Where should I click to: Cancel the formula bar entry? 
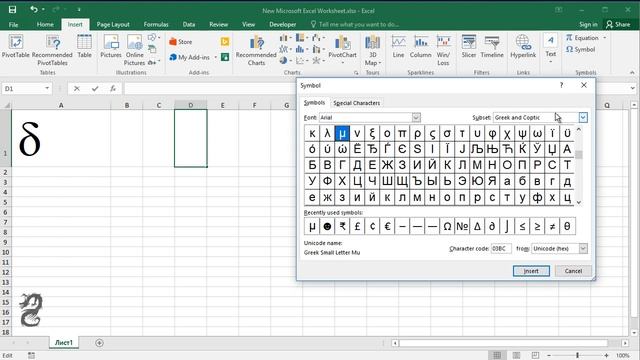pyautogui.click(x=77, y=88)
